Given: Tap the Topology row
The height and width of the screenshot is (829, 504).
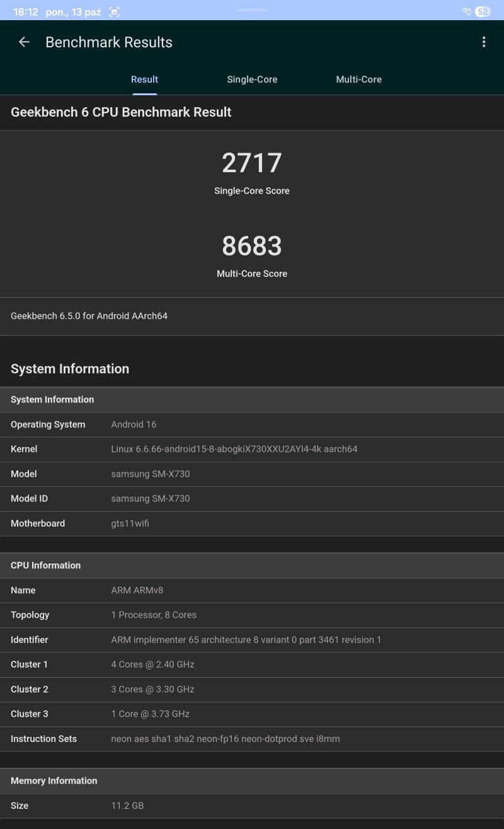Looking at the screenshot, I should (252, 615).
